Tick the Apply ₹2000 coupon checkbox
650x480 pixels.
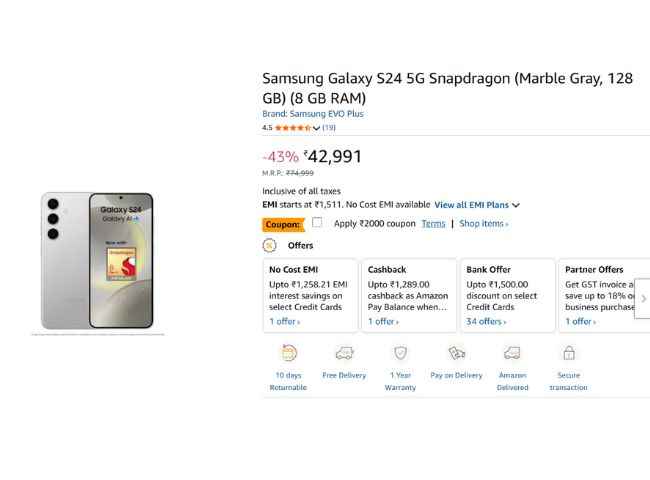pos(317,223)
